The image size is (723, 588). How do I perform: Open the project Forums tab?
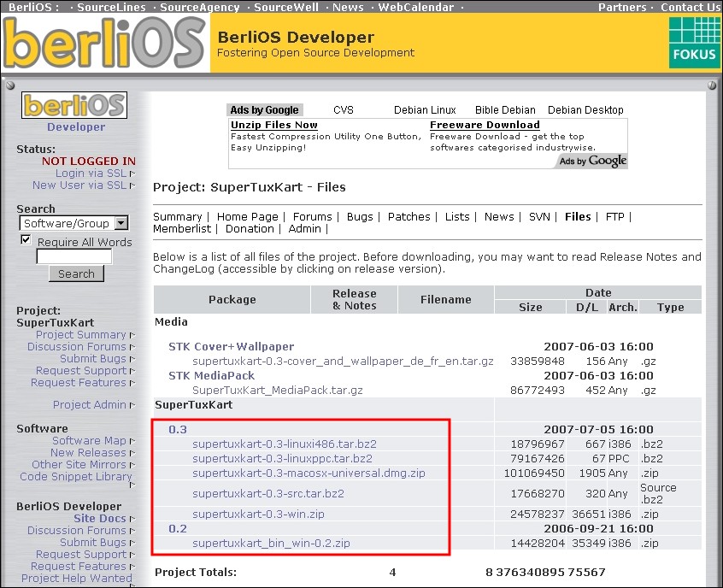312,217
